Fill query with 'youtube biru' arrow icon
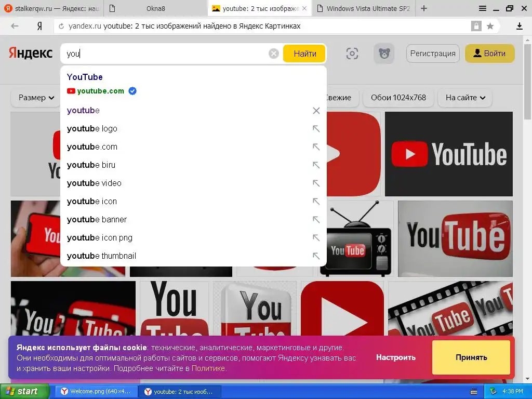Screen dimensions: 532x399 click(x=316, y=165)
